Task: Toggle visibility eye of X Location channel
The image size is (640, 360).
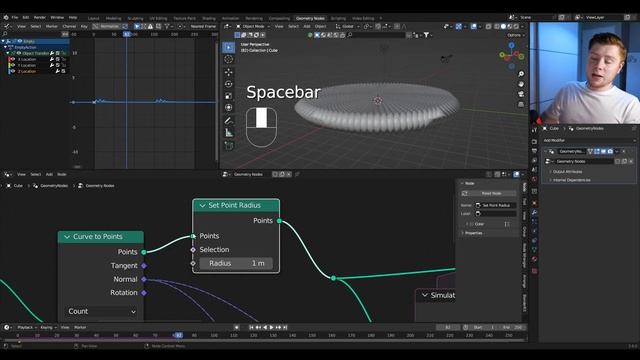Action: coord(13,59)
